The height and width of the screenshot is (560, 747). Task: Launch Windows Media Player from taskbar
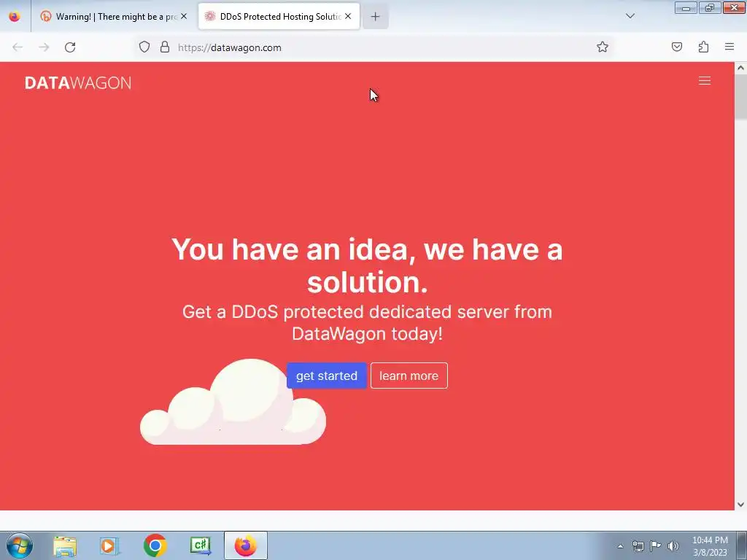[x=109, y=546]
